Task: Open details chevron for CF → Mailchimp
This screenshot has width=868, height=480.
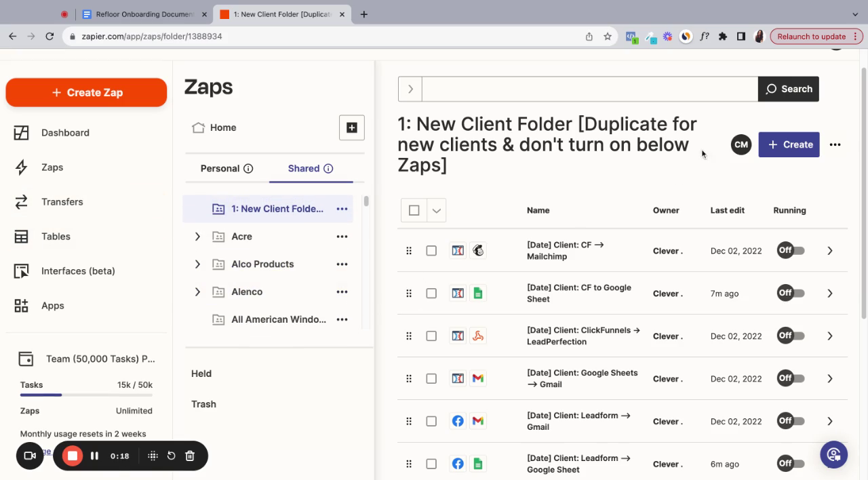Action: pyautogui.click(x=830, y=251)
